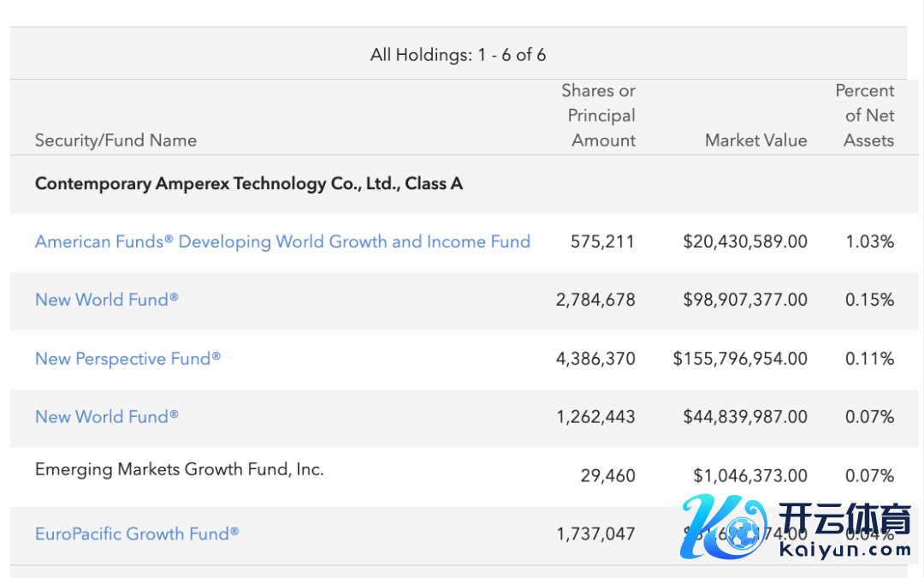The width and height of the screenshot is (924, 578).
Task: Click the 1.03% net assets cell
Action: tap(869, 241)
